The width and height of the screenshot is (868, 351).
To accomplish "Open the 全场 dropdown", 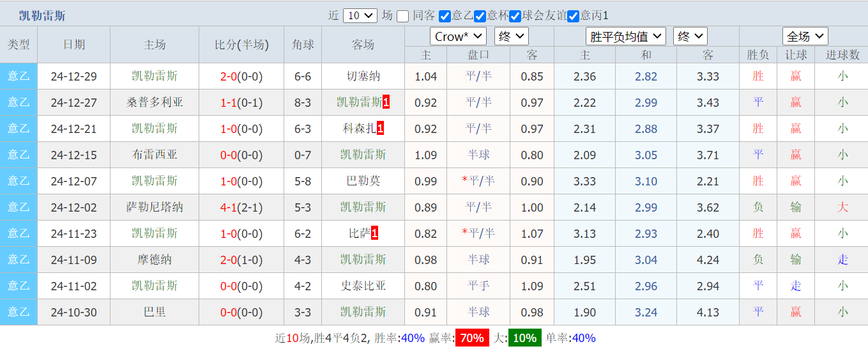I will click(805, 36).
